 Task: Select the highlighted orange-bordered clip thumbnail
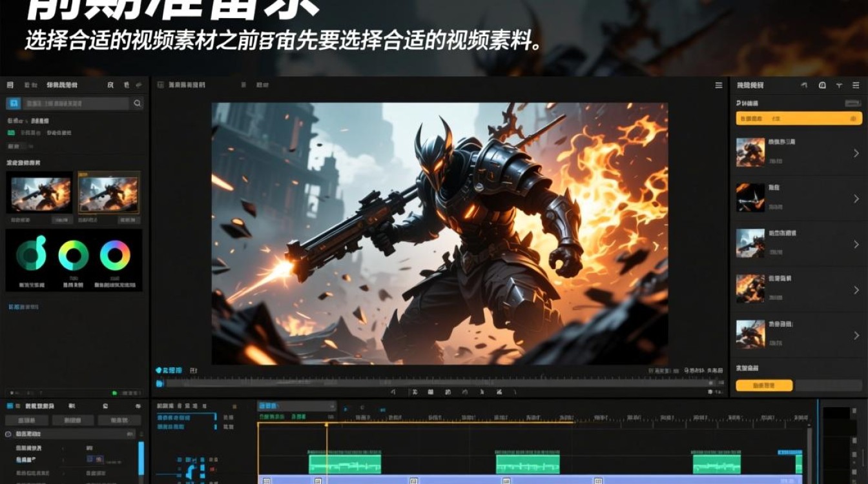(108, 192)
